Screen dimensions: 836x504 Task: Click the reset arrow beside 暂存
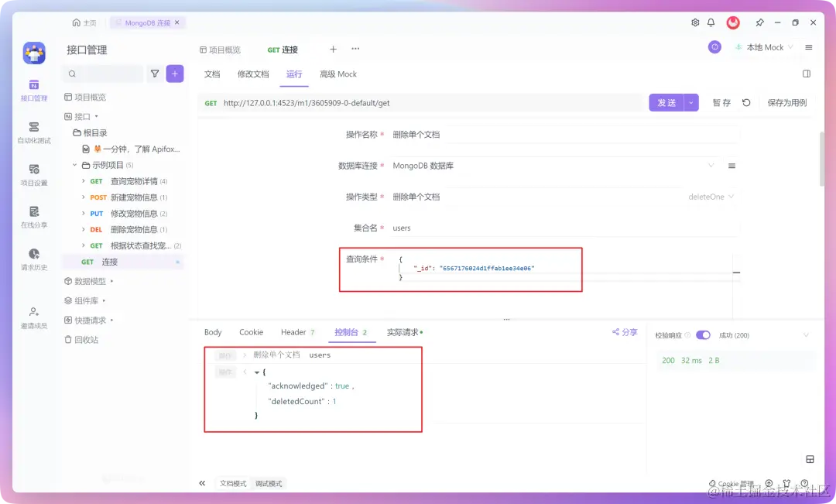coord(746,102)
